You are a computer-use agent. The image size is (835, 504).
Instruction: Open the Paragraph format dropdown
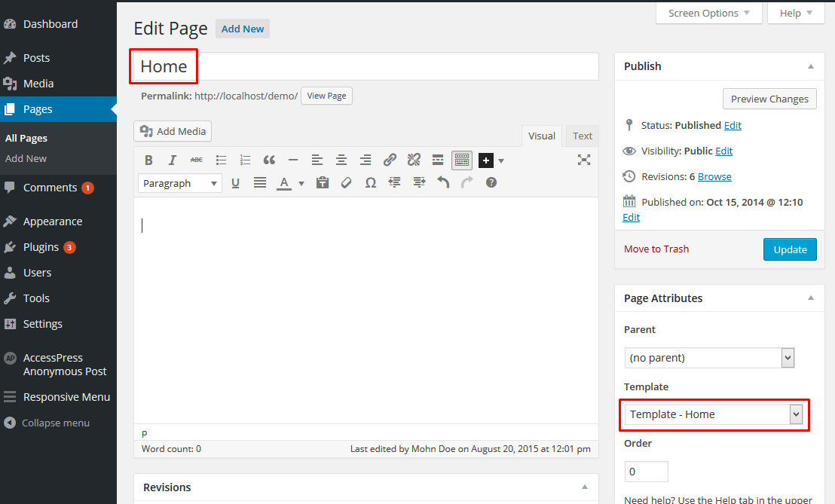179,183
